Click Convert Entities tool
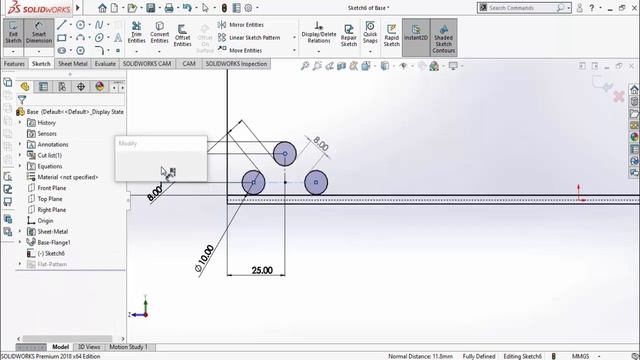Image resolution: width=640 pixels, height=360 pixels. (x=160, y=33)
